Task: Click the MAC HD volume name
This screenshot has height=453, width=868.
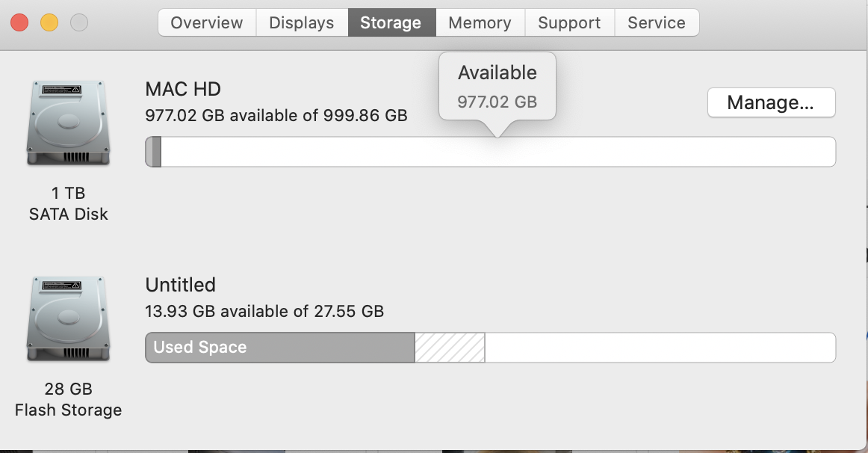Action: pyautogui.click(x=183, y=89)
